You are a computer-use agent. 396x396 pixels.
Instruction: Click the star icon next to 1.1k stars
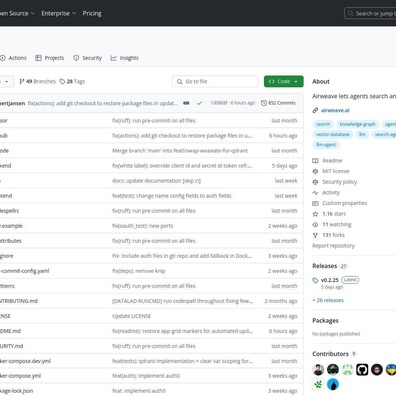tap(315, 214)
